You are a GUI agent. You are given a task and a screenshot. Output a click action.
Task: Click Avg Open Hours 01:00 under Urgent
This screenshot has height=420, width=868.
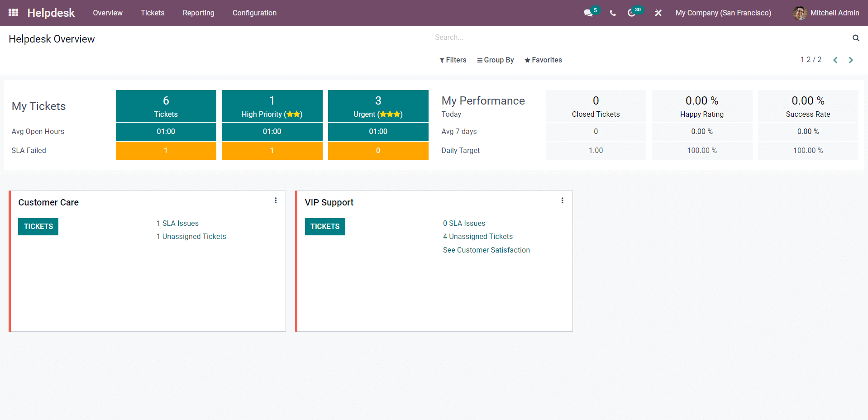point(378,132)
